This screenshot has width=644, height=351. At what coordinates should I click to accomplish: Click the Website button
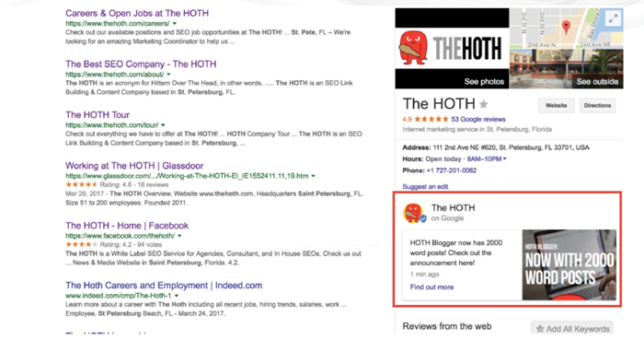point(556,106)
